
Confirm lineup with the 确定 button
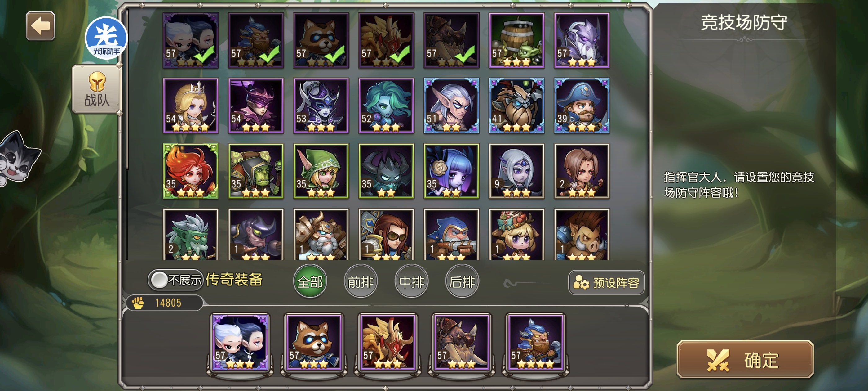pyautogui.click(x=745, y=360)
